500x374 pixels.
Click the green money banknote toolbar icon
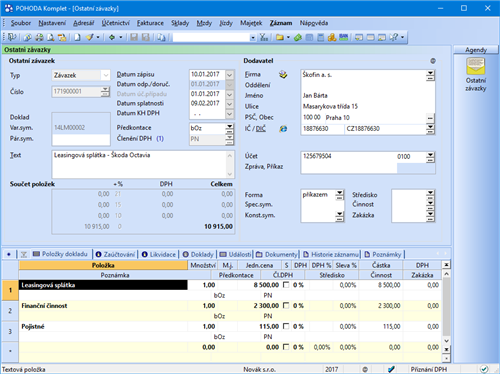click(298, 37)
